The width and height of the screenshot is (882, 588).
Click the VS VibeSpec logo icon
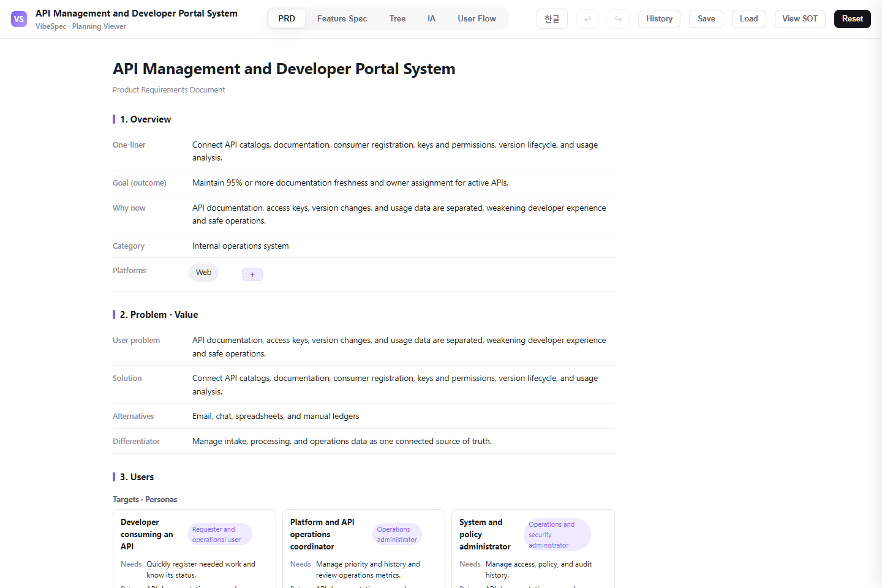tap(19, 19)
